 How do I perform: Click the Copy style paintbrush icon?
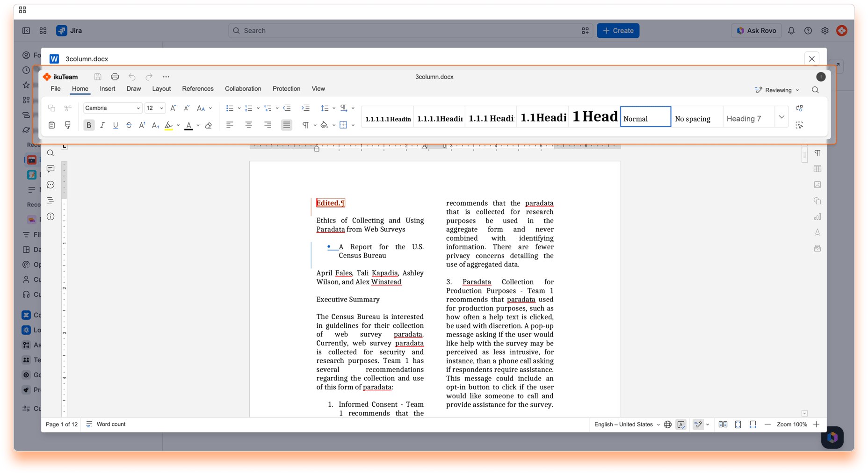[x=68, y=125]
